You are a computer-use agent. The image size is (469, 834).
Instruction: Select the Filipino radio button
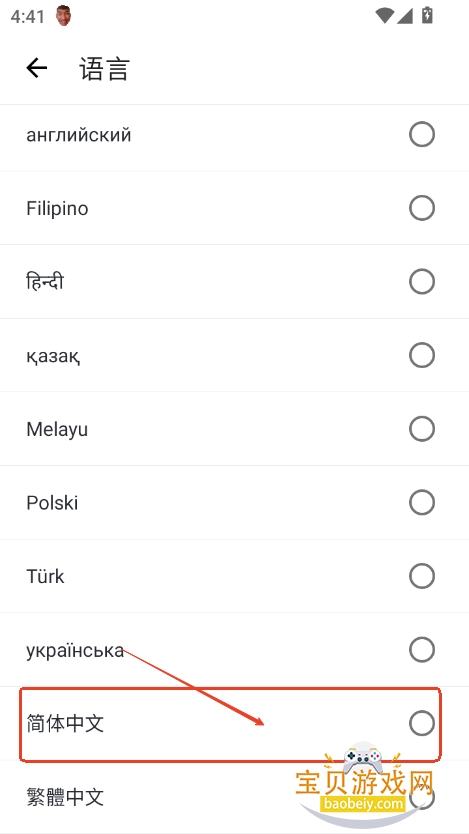[x=422, y=208]
